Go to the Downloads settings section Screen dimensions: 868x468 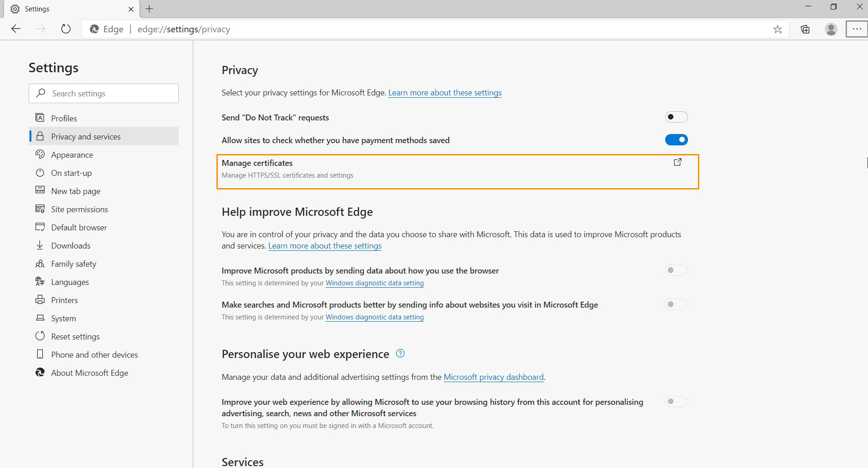click(x=70, y=246)
